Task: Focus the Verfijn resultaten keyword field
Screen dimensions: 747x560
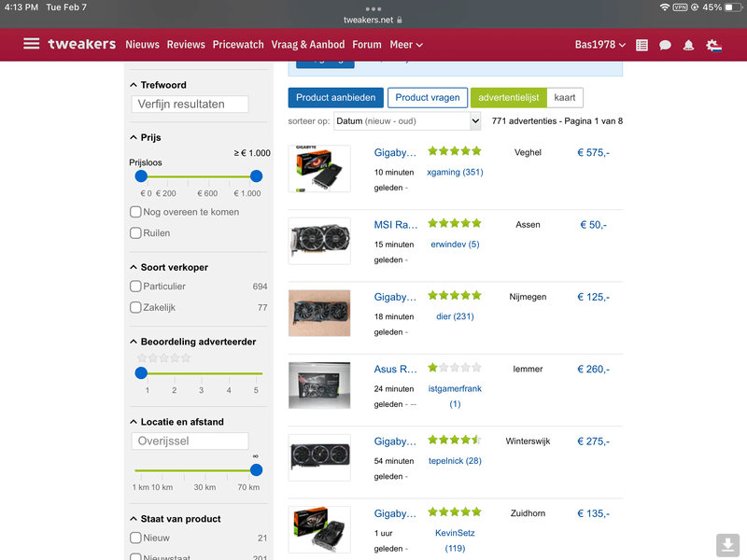Action: tap(190, 104)
